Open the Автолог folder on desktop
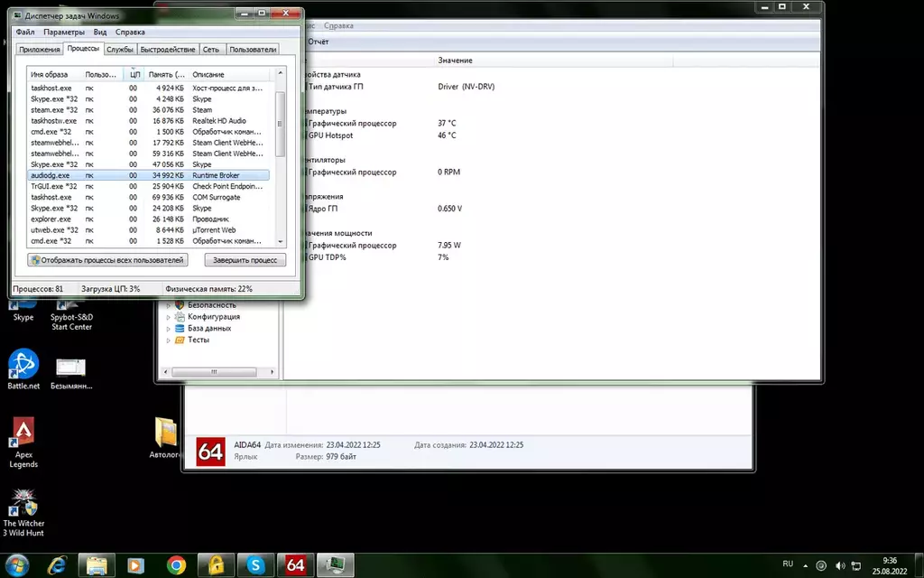This screenshot has width=924, height=578. pos(166,438)
